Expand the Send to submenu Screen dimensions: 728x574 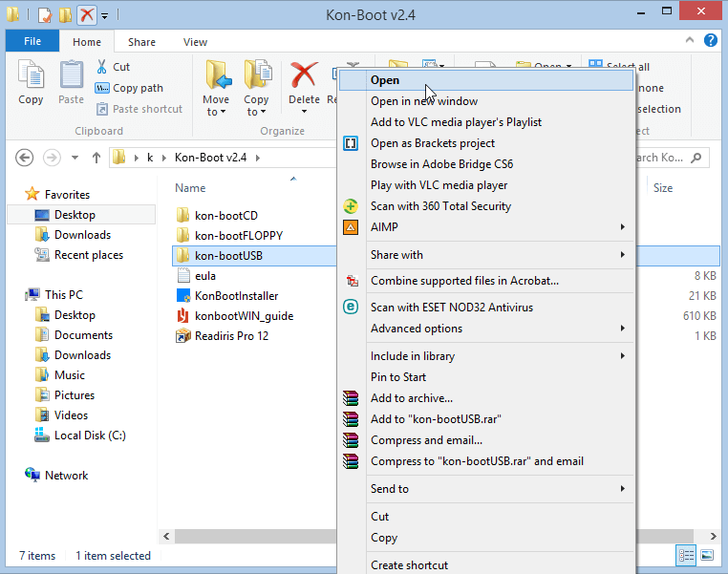pyautogui.click(x=486, y=489)
